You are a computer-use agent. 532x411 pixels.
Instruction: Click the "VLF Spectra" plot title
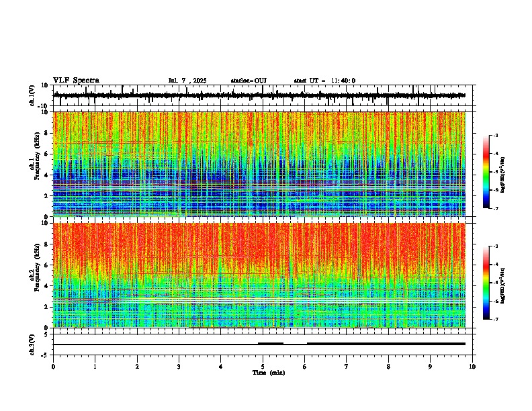(76, 81)
